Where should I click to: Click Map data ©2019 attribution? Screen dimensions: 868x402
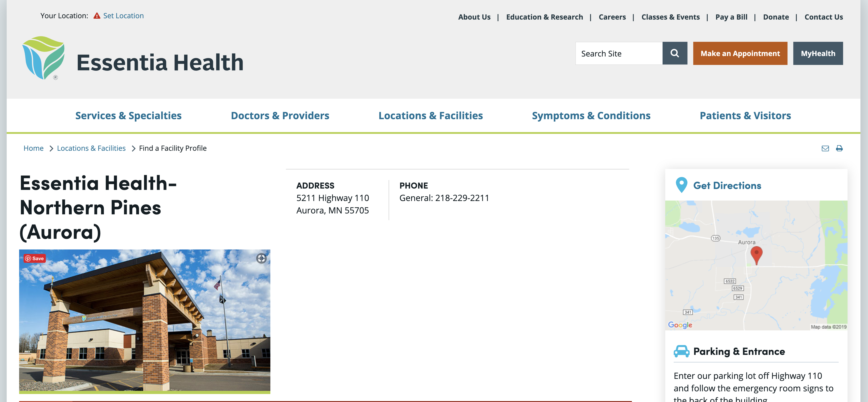point(829,327)
